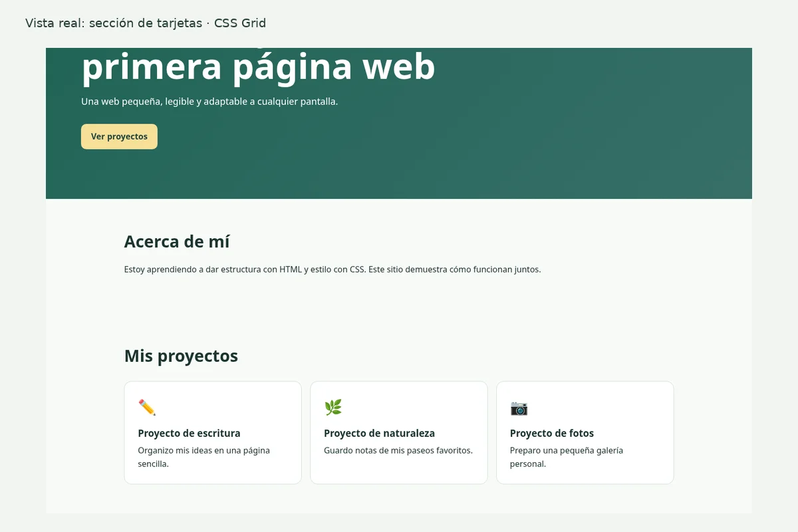This screenshot has height=532, width=798.
Task: Click the text 'Preparo una pequeña galería personal'
Action: point(567,457)
